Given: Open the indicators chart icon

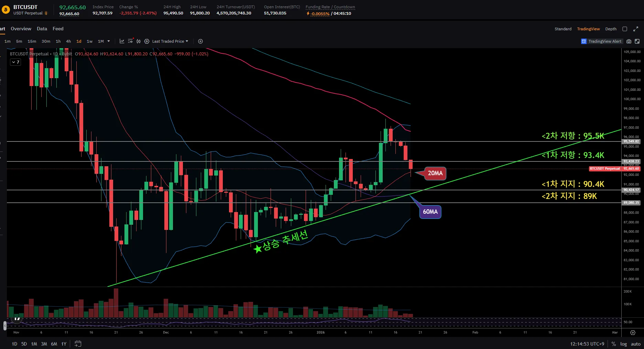Looking at the screenshot, I should click(x=122, y=41).
